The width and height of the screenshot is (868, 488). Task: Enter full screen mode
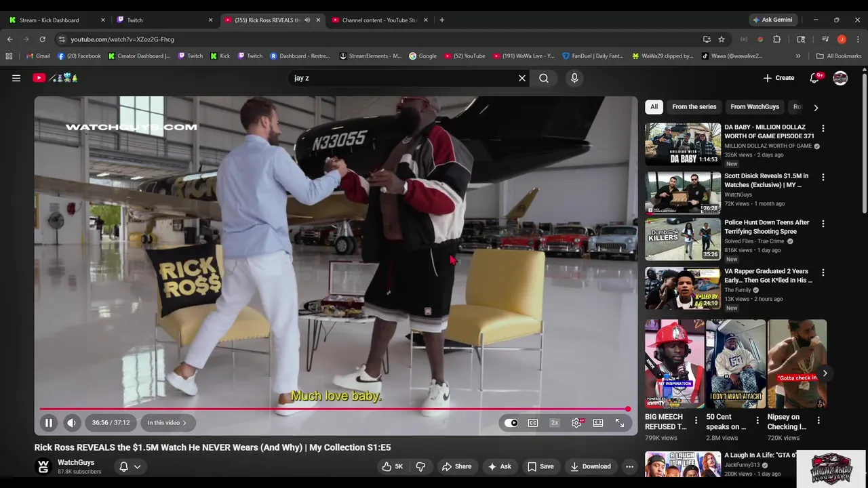coord(620,423)
